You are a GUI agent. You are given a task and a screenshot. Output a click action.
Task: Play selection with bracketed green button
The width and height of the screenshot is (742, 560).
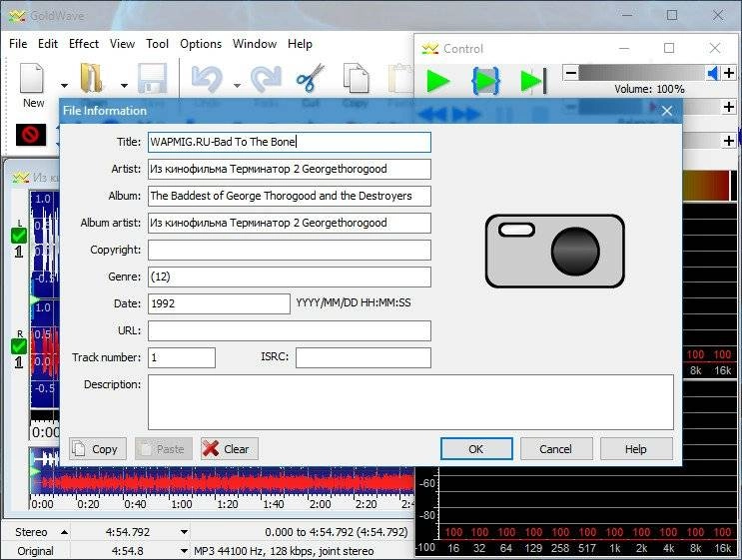485,81
